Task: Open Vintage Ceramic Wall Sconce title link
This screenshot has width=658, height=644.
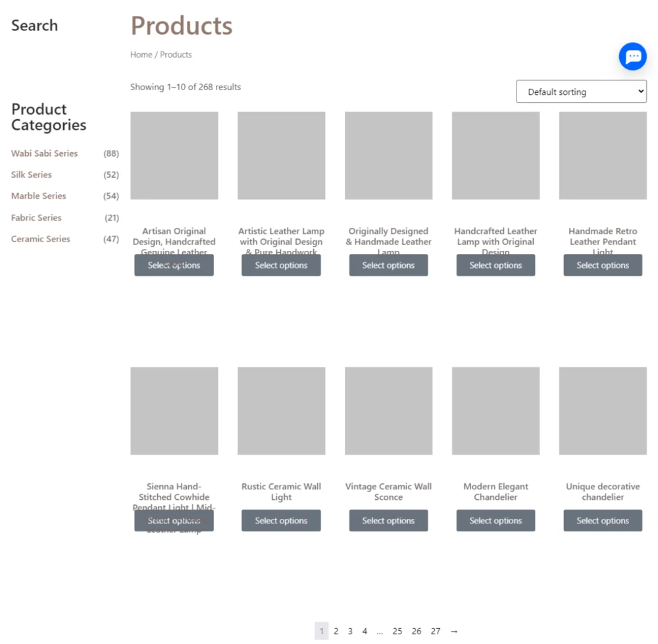Action: pos(388,492)
